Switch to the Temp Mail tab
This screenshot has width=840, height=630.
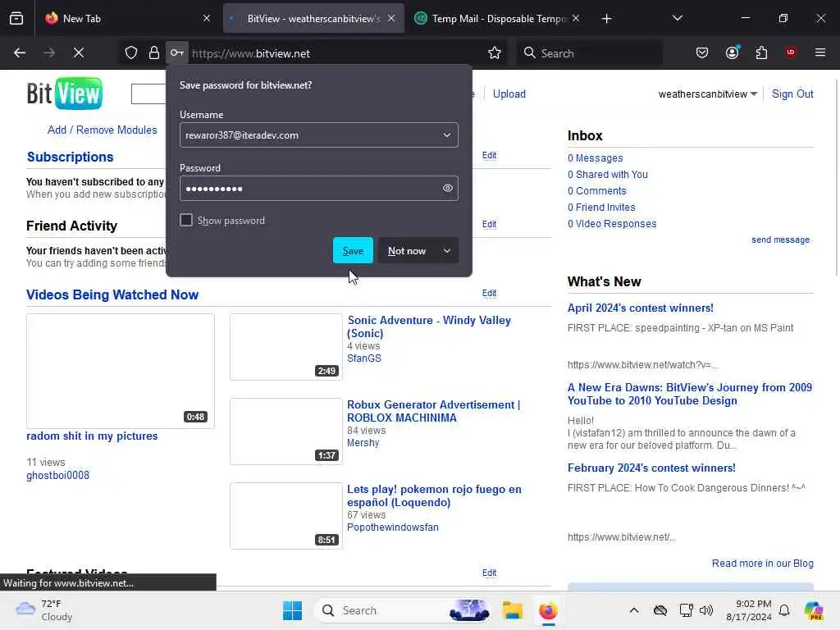pos(498,18)
